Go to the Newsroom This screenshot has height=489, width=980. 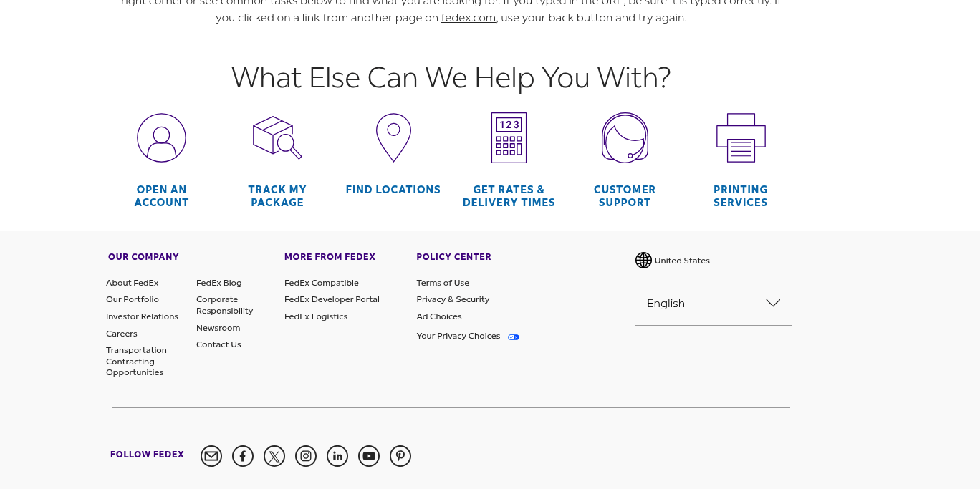218,328
